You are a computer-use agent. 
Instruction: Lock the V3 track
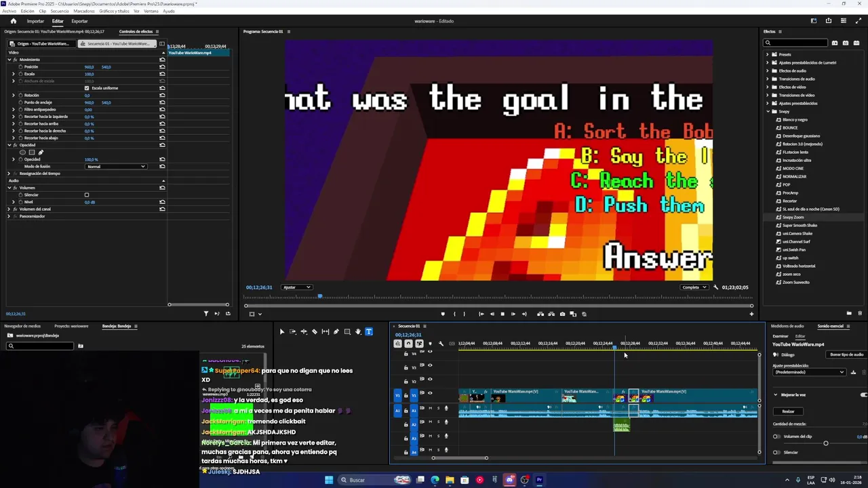coord(406,367)
